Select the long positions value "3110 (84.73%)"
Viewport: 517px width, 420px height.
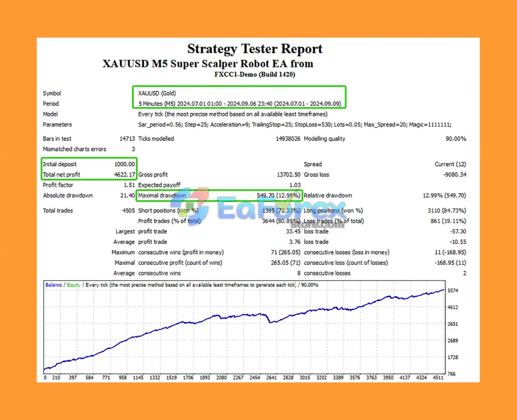pyautogui.click(x=447, y=211)
